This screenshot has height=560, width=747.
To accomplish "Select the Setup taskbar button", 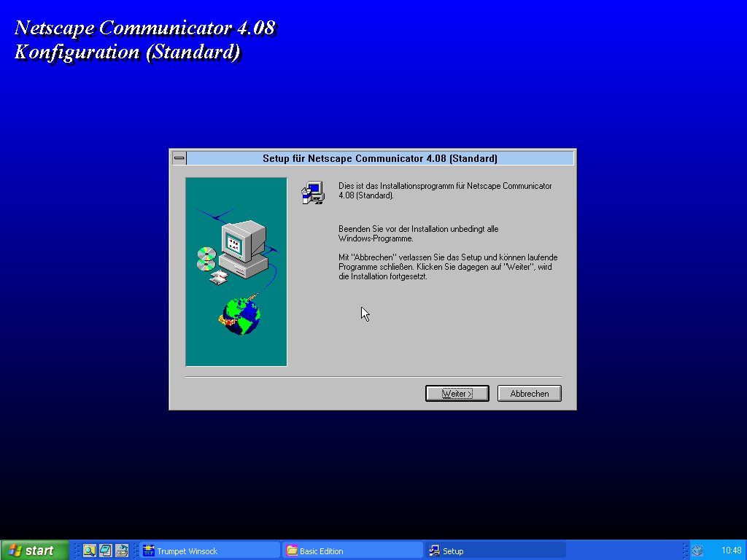I will [x=496, y=551].
